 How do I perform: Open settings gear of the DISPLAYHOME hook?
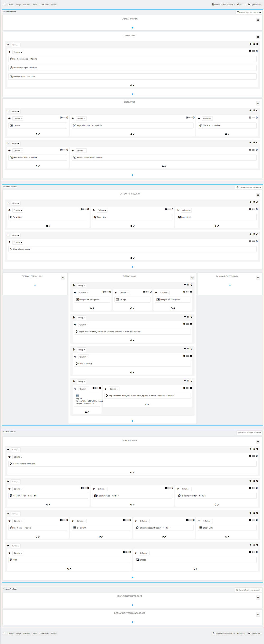tap(192, 278)
